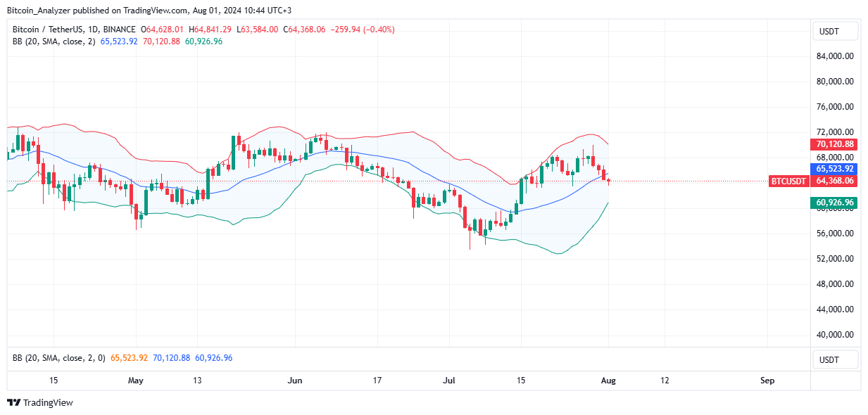
Task: Click the Jun label on the time axis
Action: pyautogui.click(x=295, y=381)
